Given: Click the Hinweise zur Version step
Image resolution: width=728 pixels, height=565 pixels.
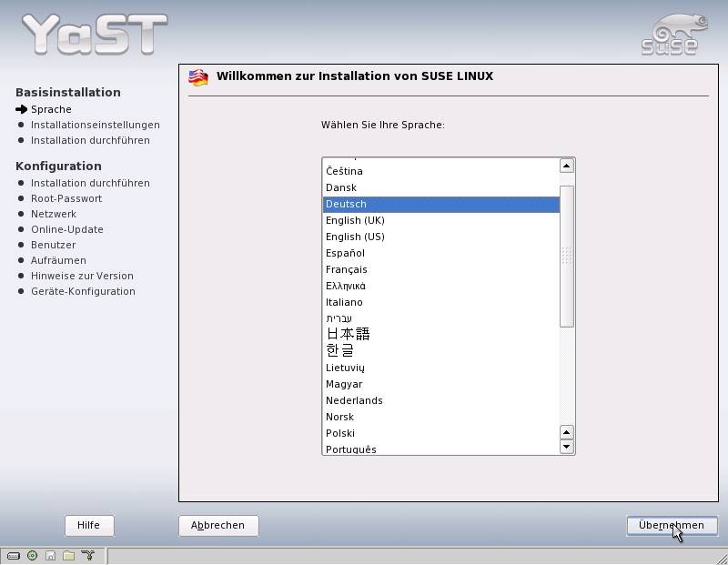Looking at the screenshot, I should (x=82, y=276).
